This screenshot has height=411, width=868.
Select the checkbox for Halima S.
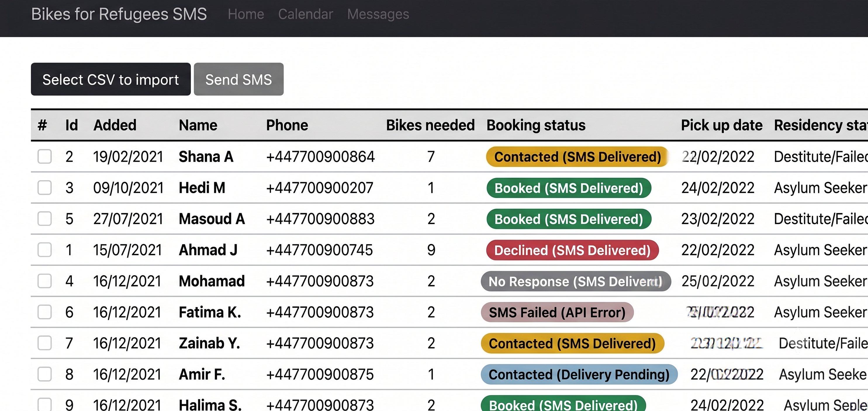tap(44, 404)
